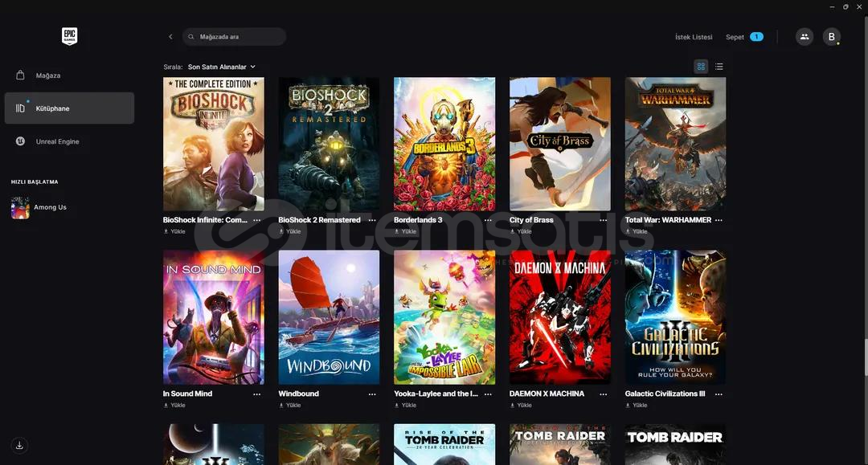Image resolution: width=868 pixels, height=465 pixels.
Task: Open options menu for Total War: WARHAMMER
Action: (x=719, y=220)
